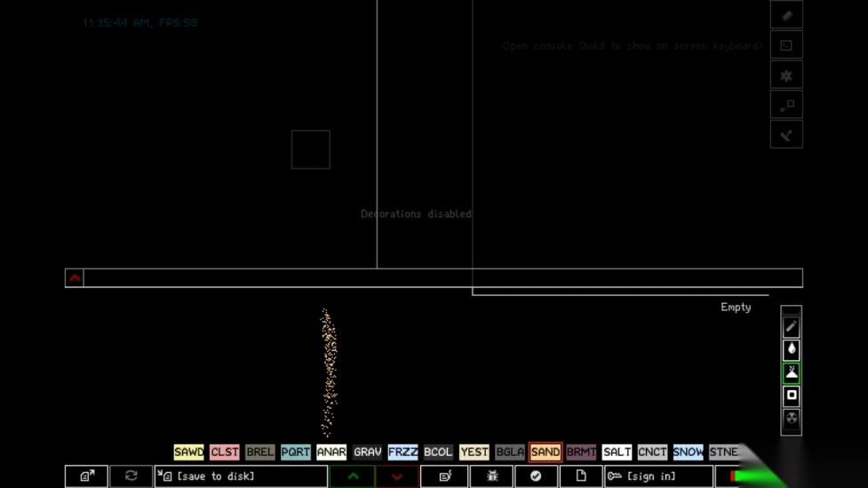Select the Liquids category water drop icon
Screen dimensions: 868x488
point(791,349)
